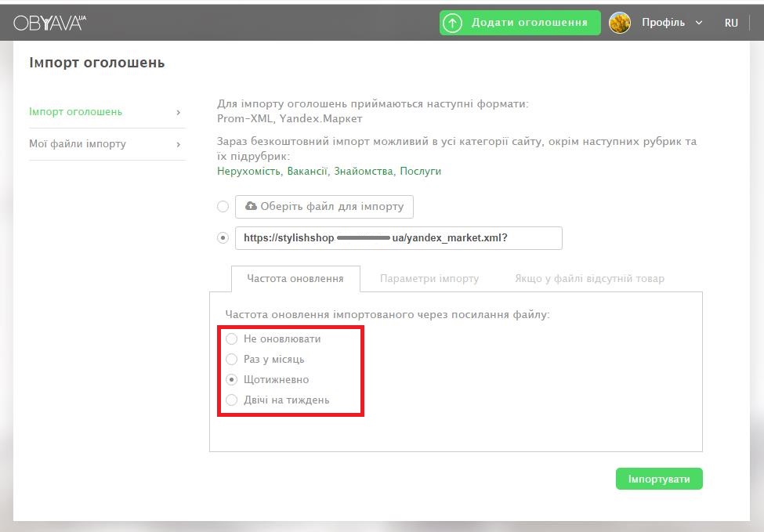Select the Щотижнево update option
This screenshot has width=764, height=532.
click(x=232, y=380)
